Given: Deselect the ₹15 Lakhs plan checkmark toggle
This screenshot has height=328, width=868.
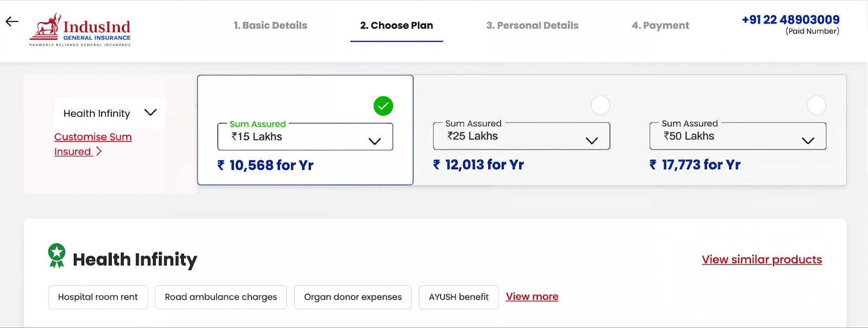Looking at the screenshot, I should (383, 106).
